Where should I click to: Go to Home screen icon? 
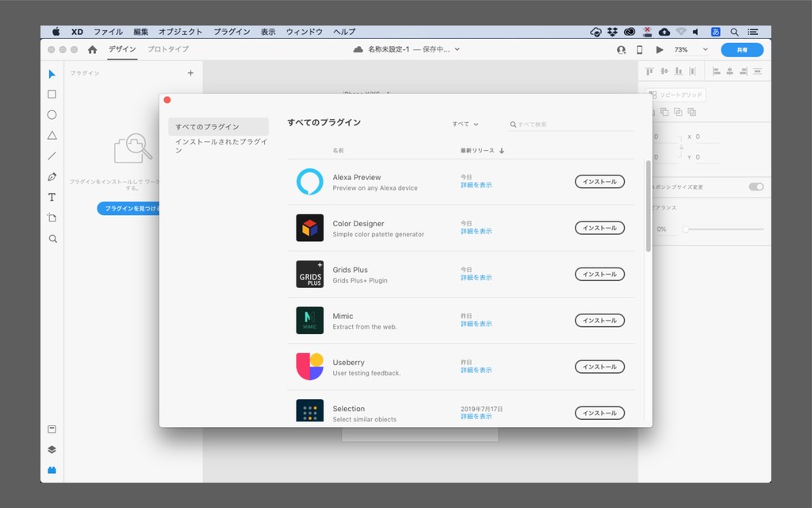pos(92,49)
